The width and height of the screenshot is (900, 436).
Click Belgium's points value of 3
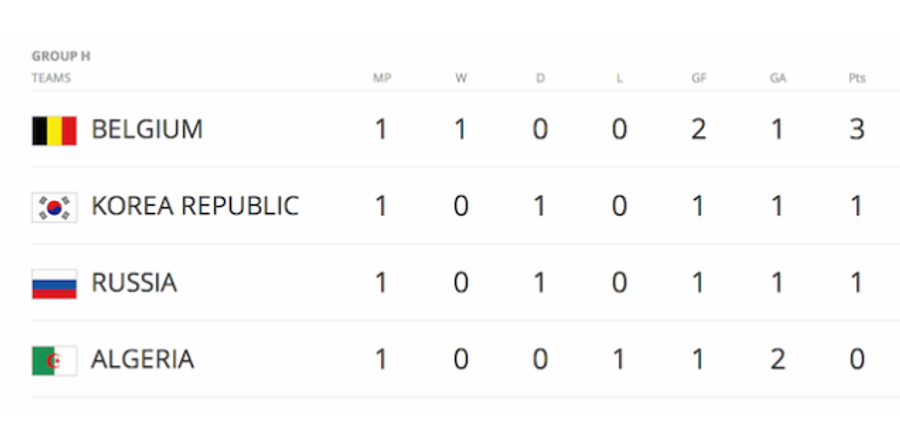click(857, 130)
